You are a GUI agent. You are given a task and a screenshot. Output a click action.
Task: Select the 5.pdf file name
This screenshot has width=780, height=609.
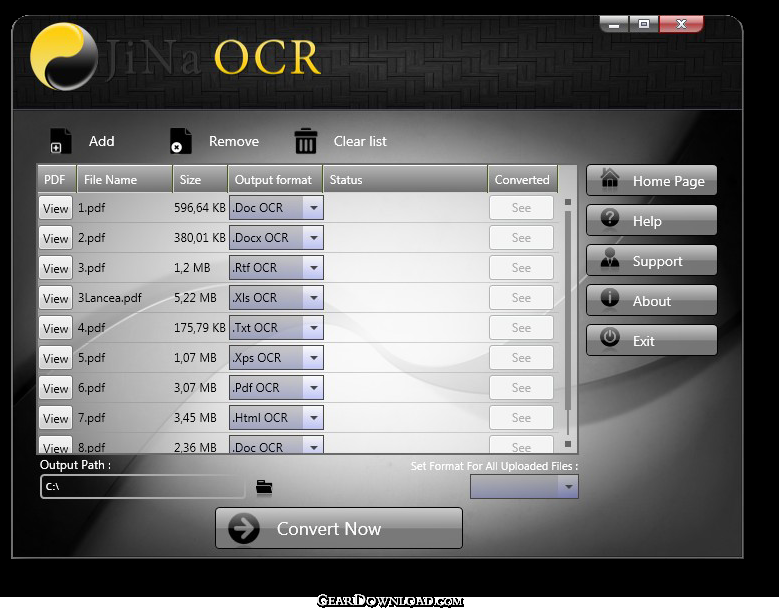point(91,358)
